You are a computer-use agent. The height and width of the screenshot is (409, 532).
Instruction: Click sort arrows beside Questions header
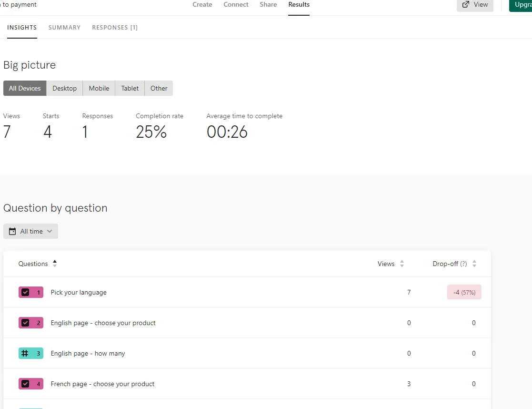click(55, 264)
